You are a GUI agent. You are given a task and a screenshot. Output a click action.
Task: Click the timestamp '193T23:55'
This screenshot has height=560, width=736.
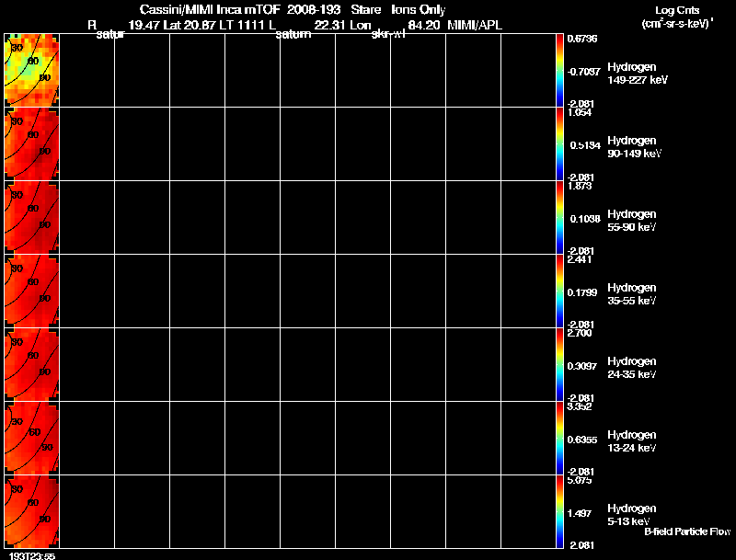32,555
